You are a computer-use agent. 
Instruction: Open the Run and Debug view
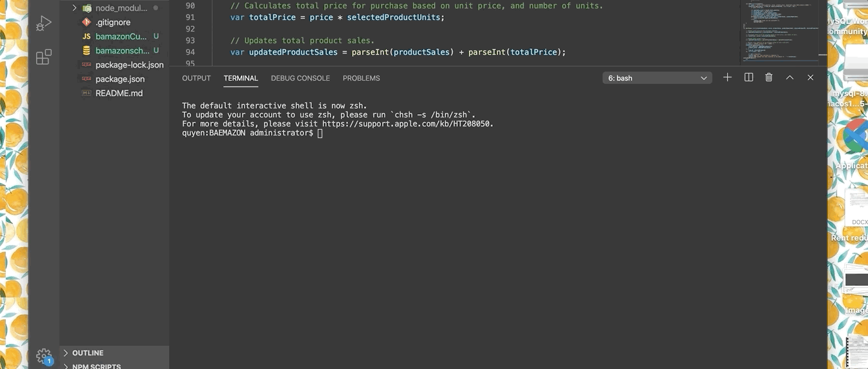coord(43,24)
